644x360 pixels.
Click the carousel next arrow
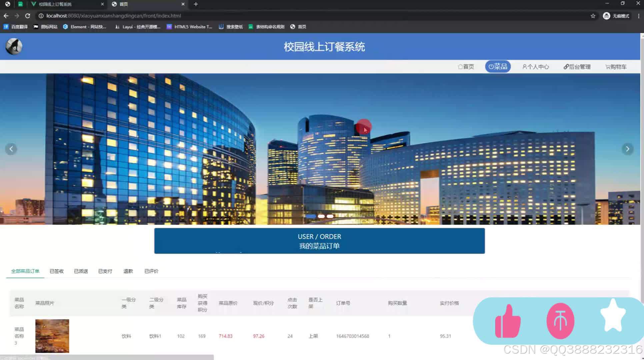[627, 149]
